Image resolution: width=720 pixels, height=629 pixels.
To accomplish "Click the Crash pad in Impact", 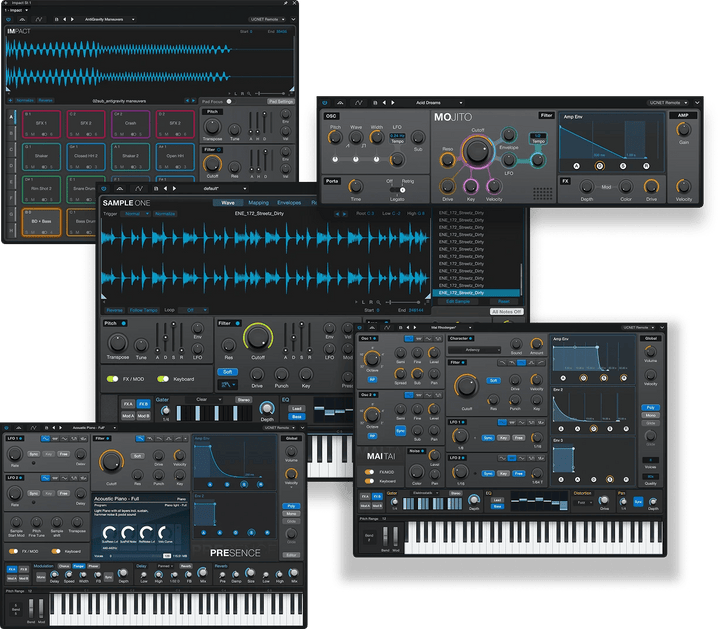I will coord(130,124).
